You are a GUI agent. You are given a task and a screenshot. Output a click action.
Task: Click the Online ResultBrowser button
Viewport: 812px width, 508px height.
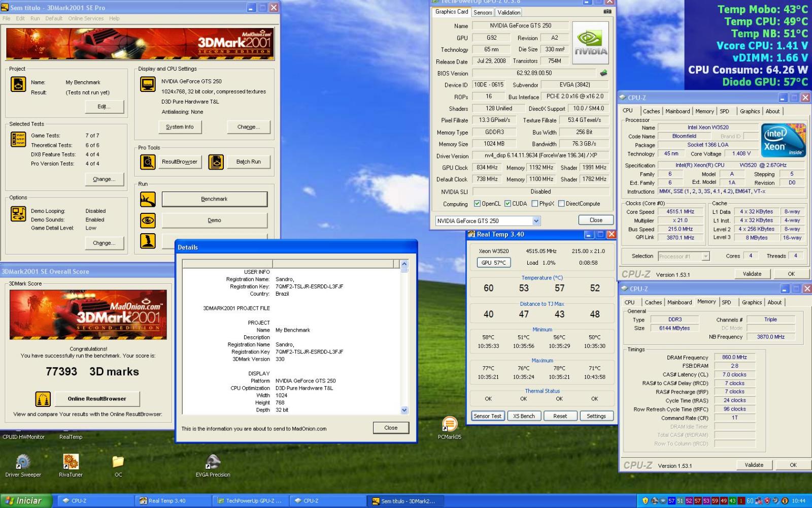tap(97, 399)
